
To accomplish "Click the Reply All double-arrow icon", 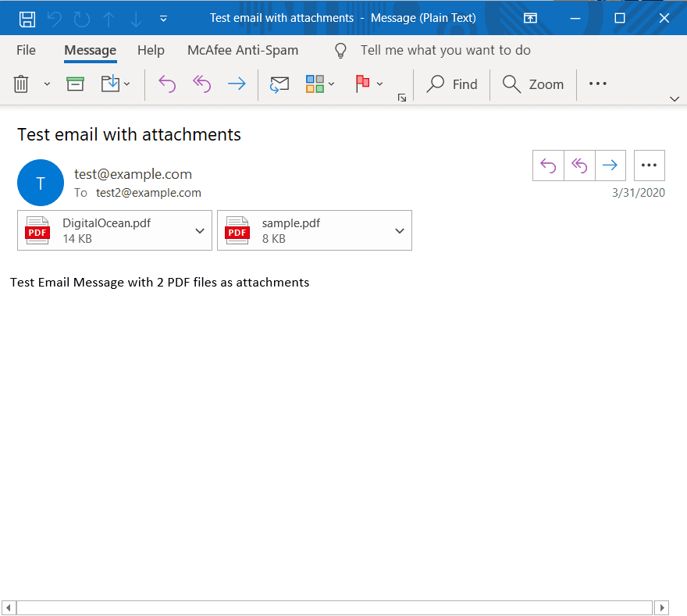I will click(201, 84).
